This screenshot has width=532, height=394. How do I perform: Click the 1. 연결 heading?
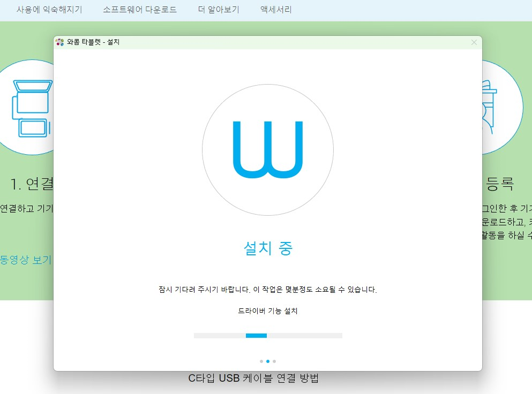[x=32, y=184]
